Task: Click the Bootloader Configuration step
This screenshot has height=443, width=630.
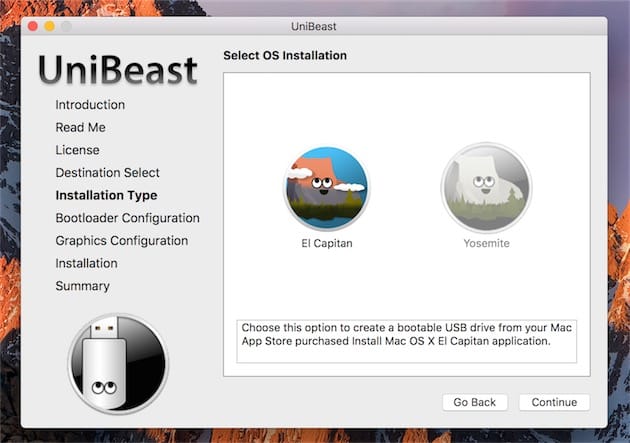Action: point(127,218)
